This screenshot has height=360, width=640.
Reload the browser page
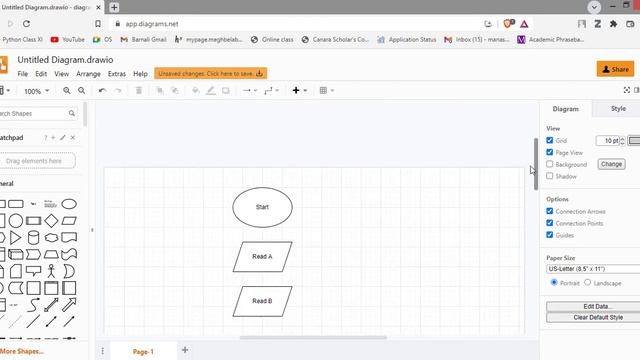click(x=27, y=24)
